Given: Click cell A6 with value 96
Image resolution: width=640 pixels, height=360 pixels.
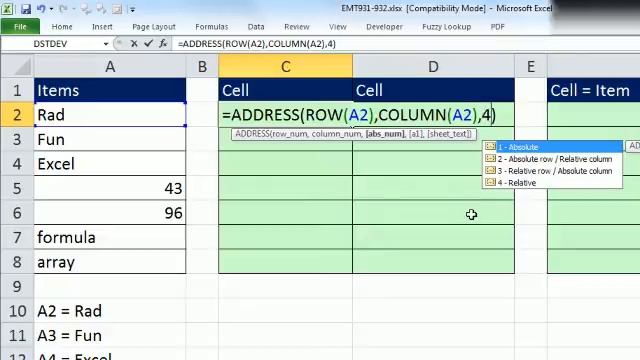Looking at the screenshot, I should pos(110,213).
